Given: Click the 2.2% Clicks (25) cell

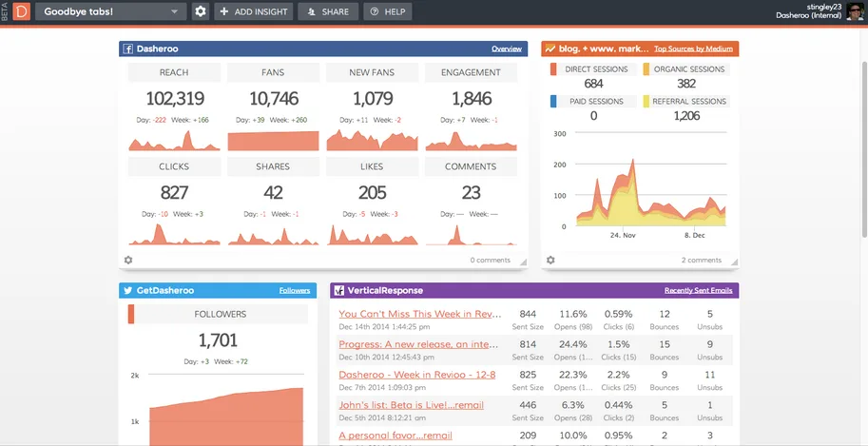Looking at the screenshot, I should click(x=618, y=380).
